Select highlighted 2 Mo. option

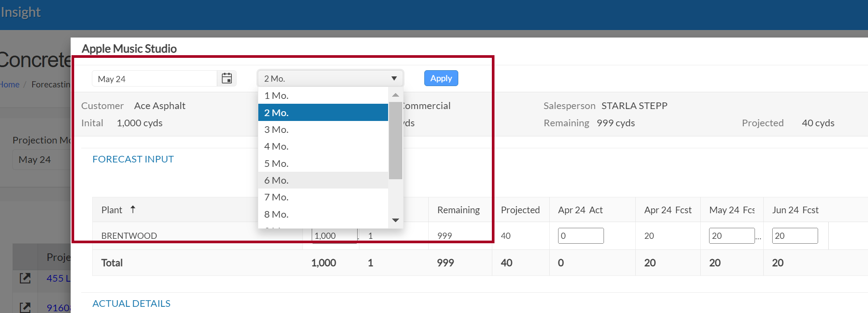click(x=323, y=113)
